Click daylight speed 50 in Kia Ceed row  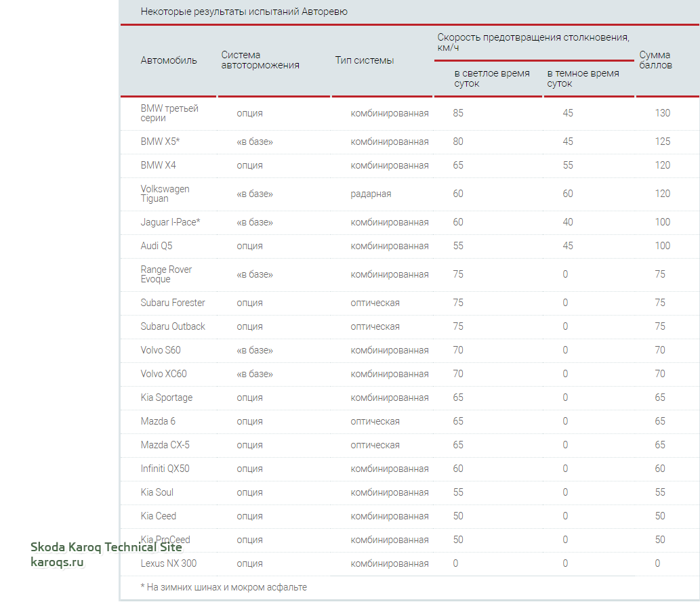[x=458, y=516]
